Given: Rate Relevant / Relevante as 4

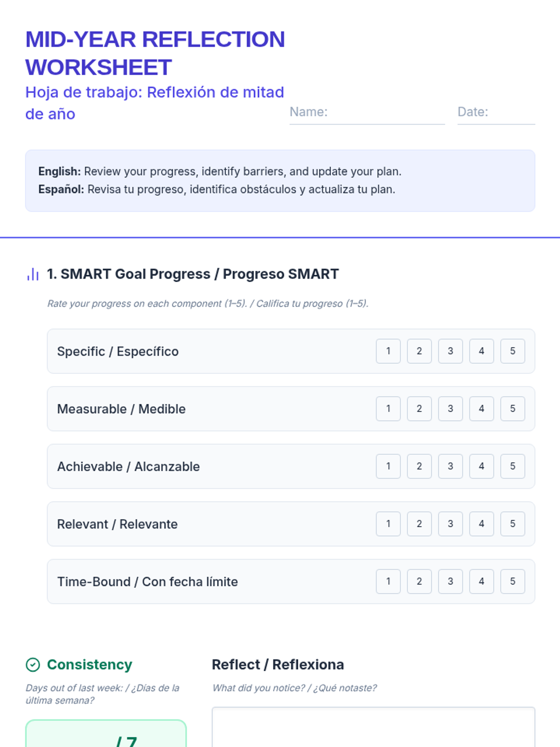Looking at the screenshot, I should point(481,524).
